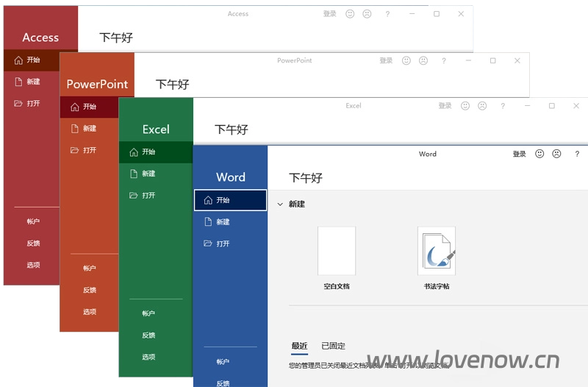588x387 pixels.
Task: Select 打开 in Excel sidebar
Action: point(156,195)
